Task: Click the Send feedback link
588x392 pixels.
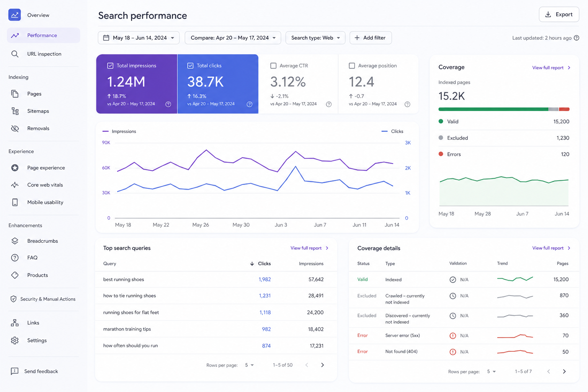Action: tap(41, 371)
